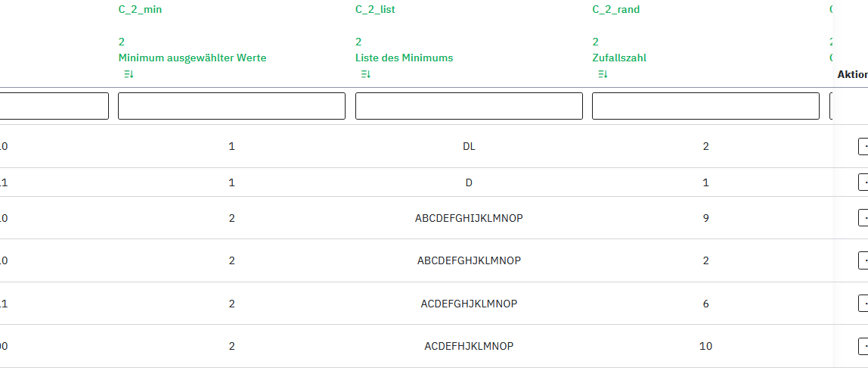Click sort icon under Liste des Minimums
Image resolution: width=868 pixels, height=374 pixels.
coord(365,74)
